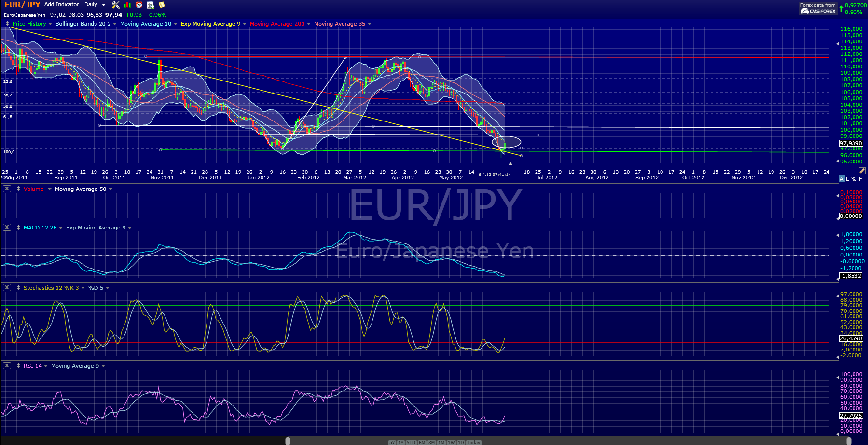This screenshot has height=445, width=868.
Task: Grab the left handle of the timeline slider
Action: (288, 441)
